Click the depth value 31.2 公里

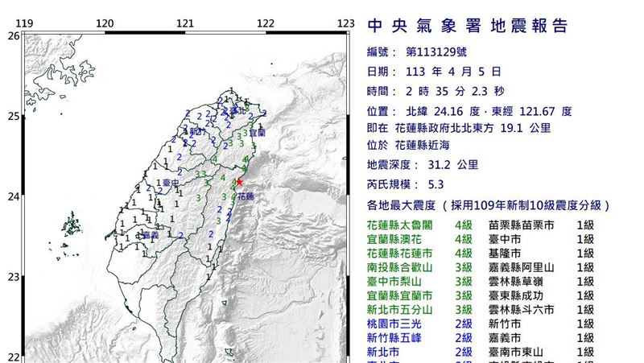click(x=453, y=165)
